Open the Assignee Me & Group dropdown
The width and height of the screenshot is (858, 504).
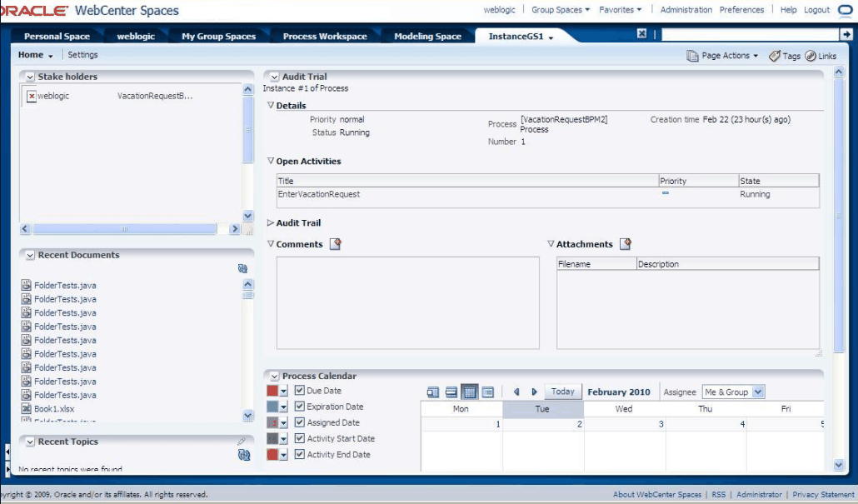point(734,392)
